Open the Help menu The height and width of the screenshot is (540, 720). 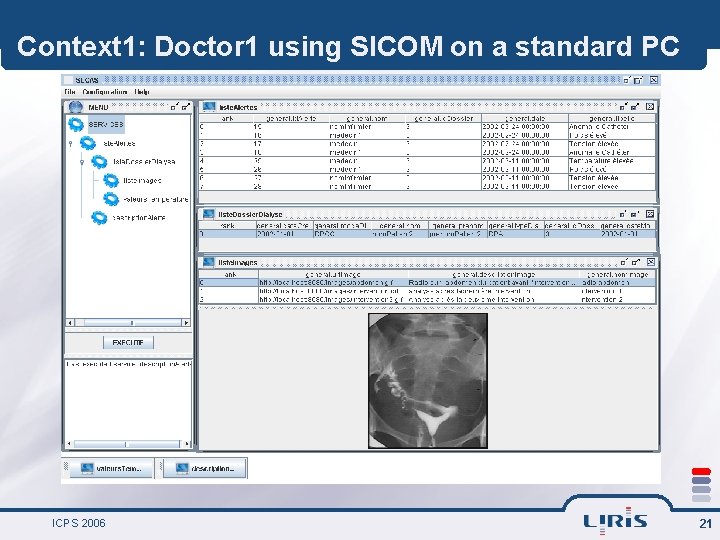point(142,92)
